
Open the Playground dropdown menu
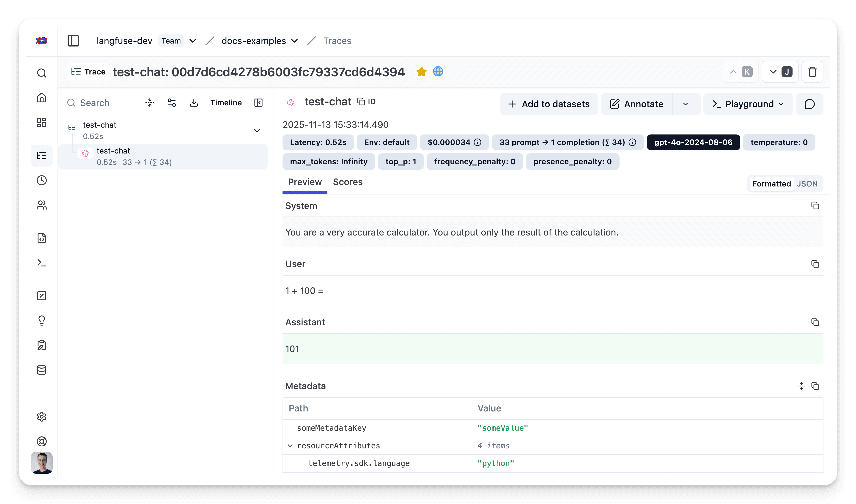(x=748, y=104)
